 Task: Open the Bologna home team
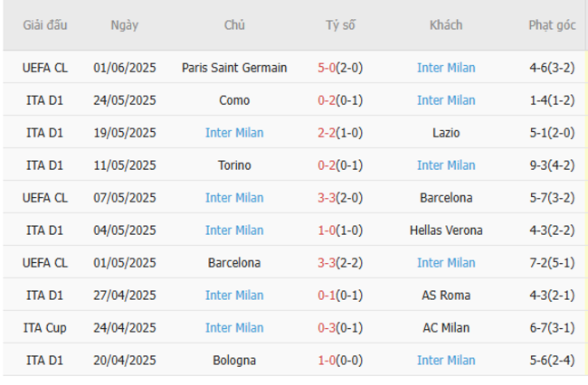(x=234, y=361)
